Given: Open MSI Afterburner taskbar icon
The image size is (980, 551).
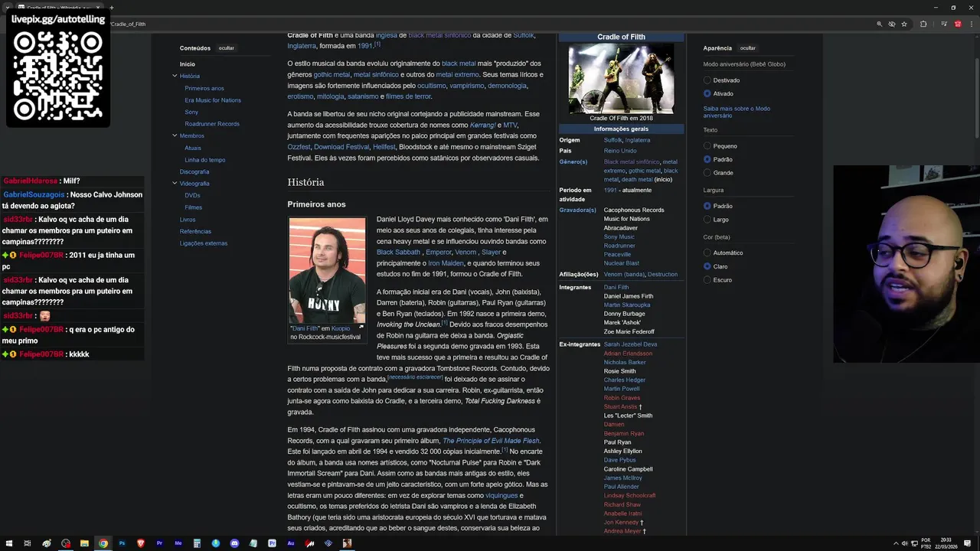Looking at the screenshot, I should point(309,543).
